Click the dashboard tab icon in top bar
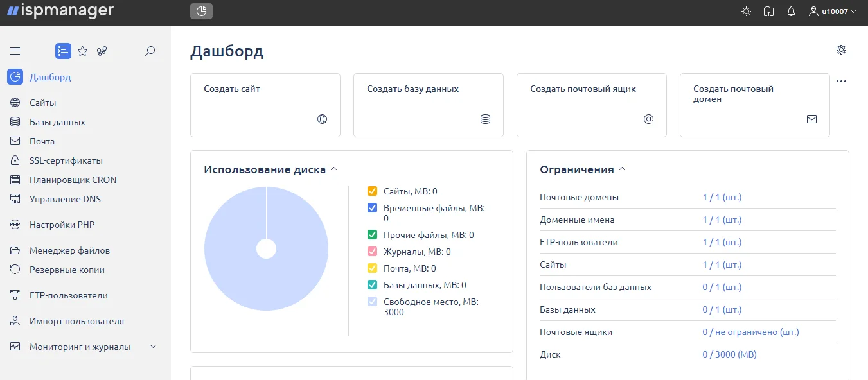Image resolution: width=868 pixels, height=380 pixels. (x=201, y=12)
